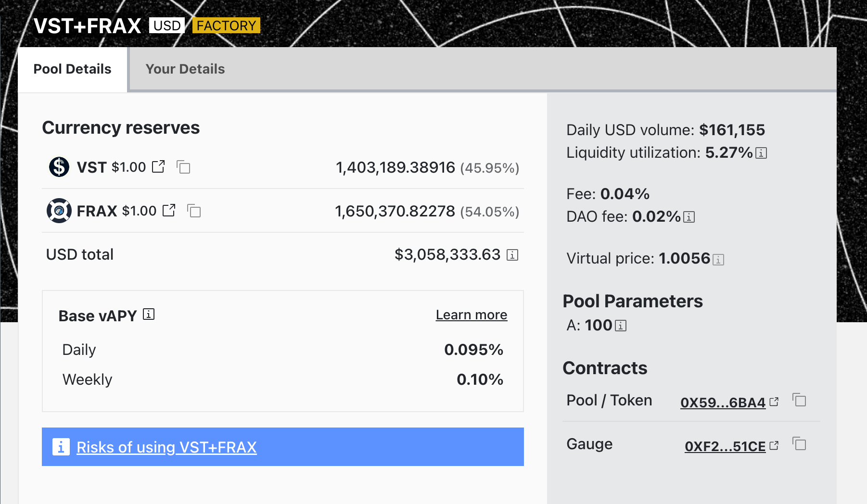Open the Learn more link
This screenshot has width=867, height=504.
tap(471, 315)
